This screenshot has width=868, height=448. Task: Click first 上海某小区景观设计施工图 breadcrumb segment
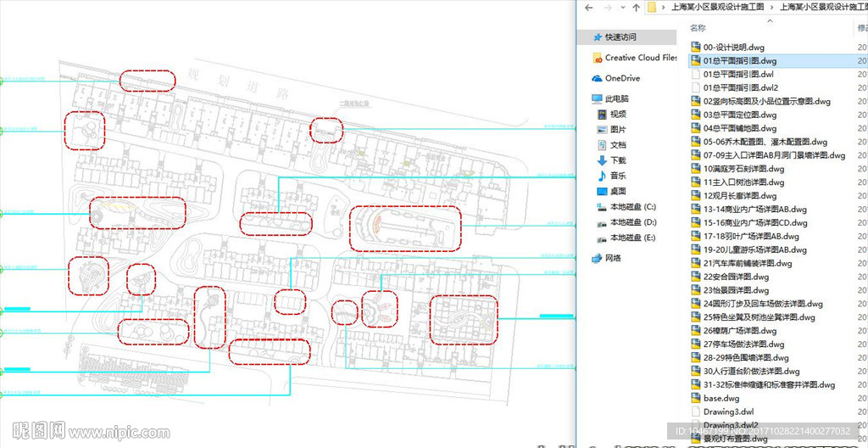717,7
